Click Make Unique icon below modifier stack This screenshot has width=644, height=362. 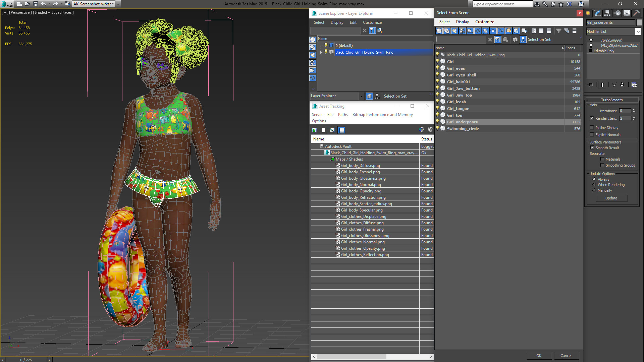pos(614,85)
